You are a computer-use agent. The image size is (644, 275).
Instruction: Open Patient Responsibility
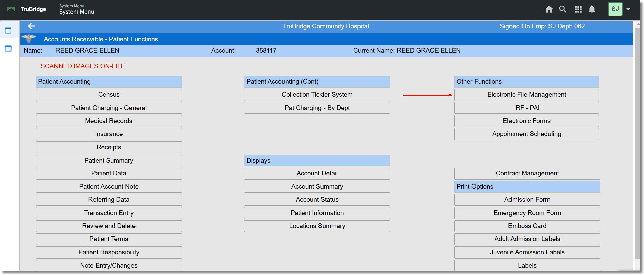(109, 252)
